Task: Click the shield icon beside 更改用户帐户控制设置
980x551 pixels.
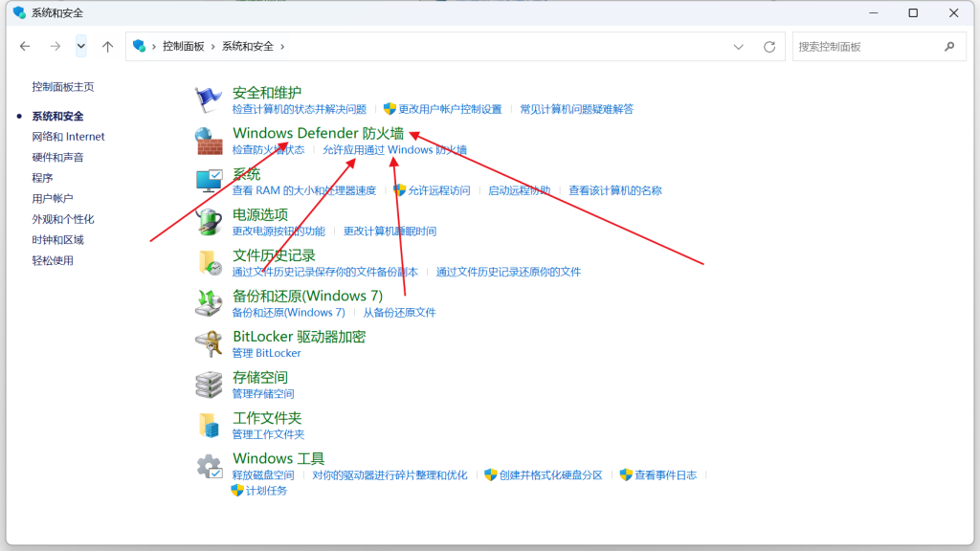Action: click(x=390, y=109)
